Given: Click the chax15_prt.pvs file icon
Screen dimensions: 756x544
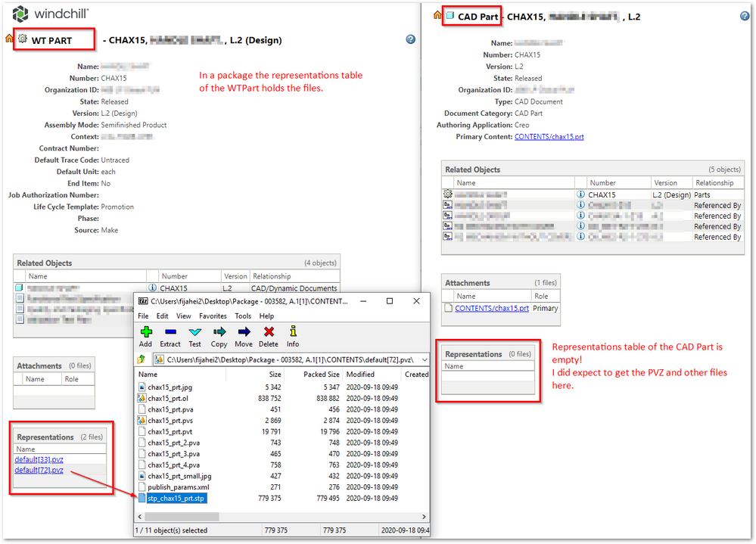Looking at the screenshot, I should (x=142, y=420).
